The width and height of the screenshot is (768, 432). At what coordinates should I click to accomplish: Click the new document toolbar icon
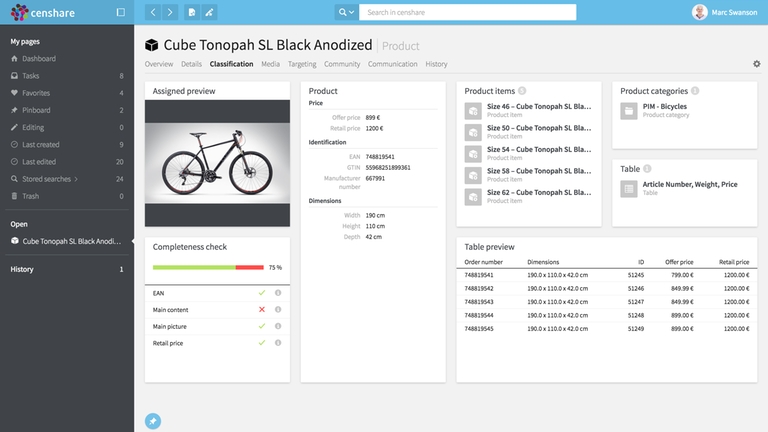point(192,12)
